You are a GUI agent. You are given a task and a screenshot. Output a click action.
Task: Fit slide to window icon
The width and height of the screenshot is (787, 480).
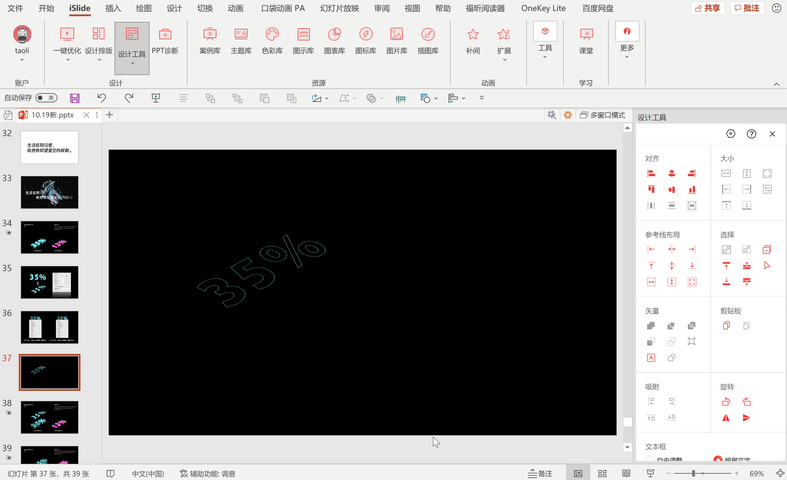(x=780, y=473)
